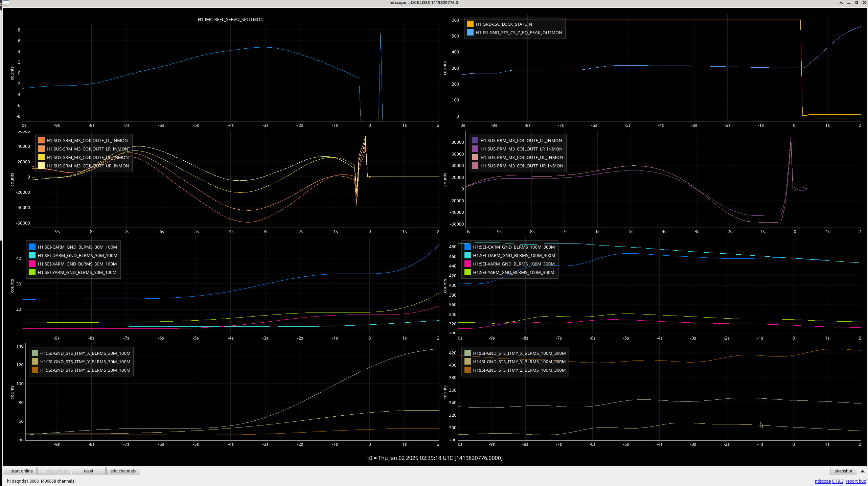
Task: Select H1:ISI-GND_STS_ITMY_Z_BLRMS_30M_100M legend label
Action: (85, 370)
